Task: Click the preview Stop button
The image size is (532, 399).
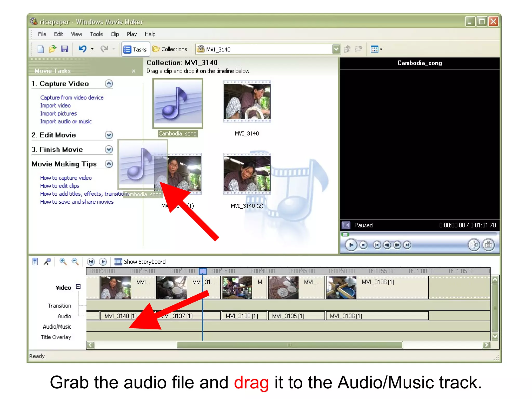Action: pos(363,245)
